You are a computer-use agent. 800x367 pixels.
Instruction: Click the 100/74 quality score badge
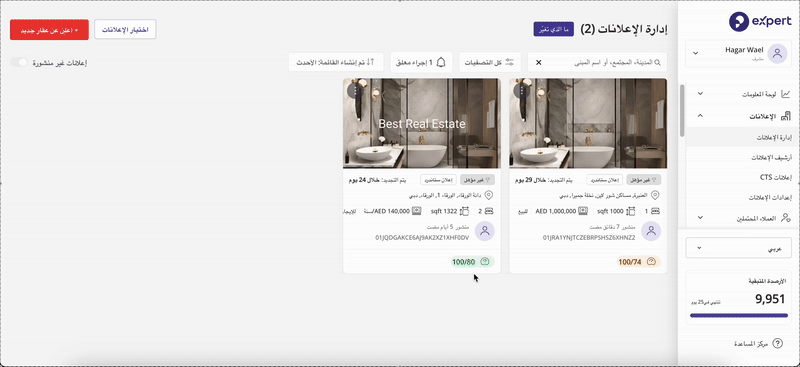click(639, 262)
